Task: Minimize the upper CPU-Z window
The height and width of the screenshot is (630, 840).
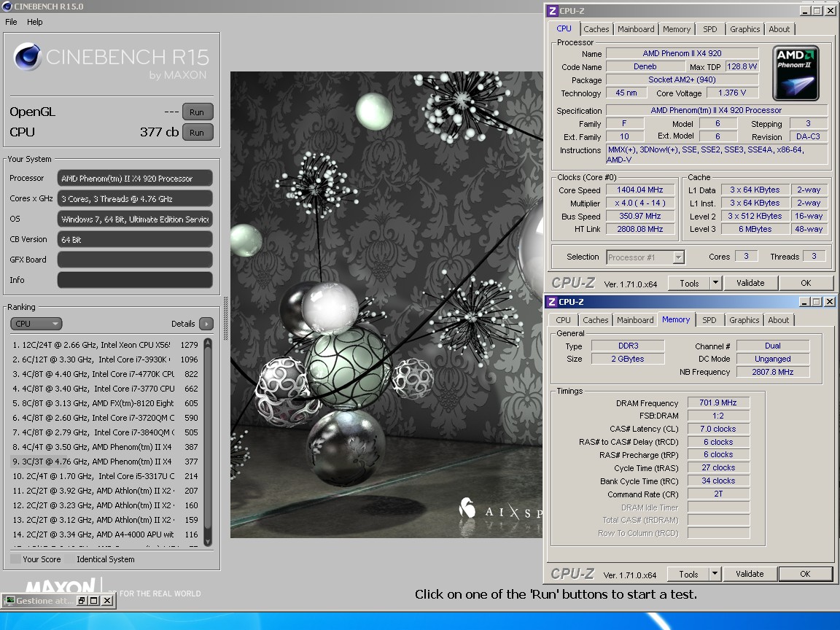Action: [x=805, y=11]
